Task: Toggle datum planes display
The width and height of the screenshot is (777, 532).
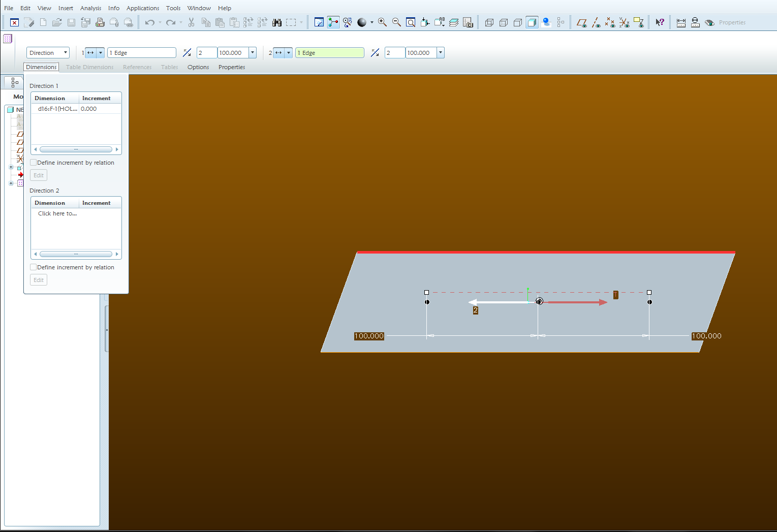Action: click(x=581, y=22)
